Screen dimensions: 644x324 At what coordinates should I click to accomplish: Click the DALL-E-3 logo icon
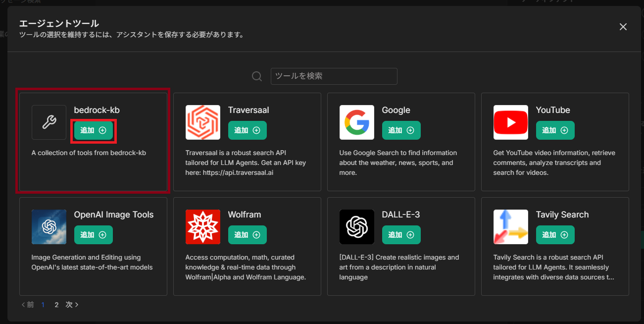pos(357,227)
